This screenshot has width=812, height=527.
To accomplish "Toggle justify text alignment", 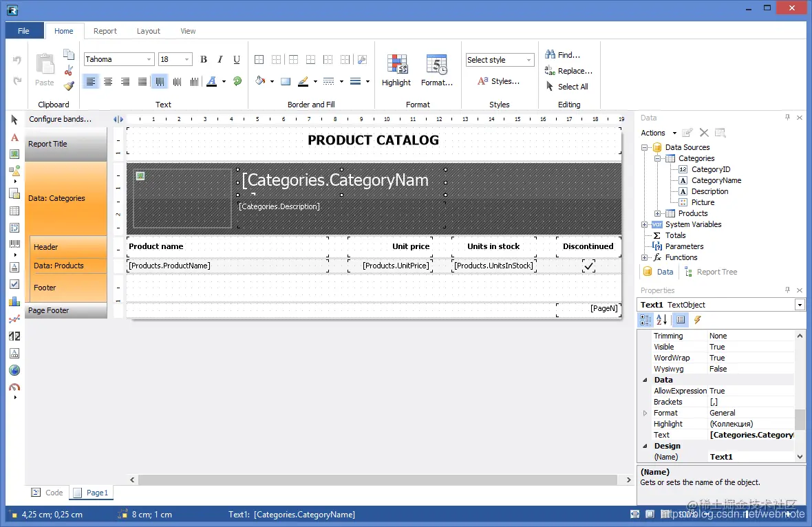I will [x=142, y=81].
